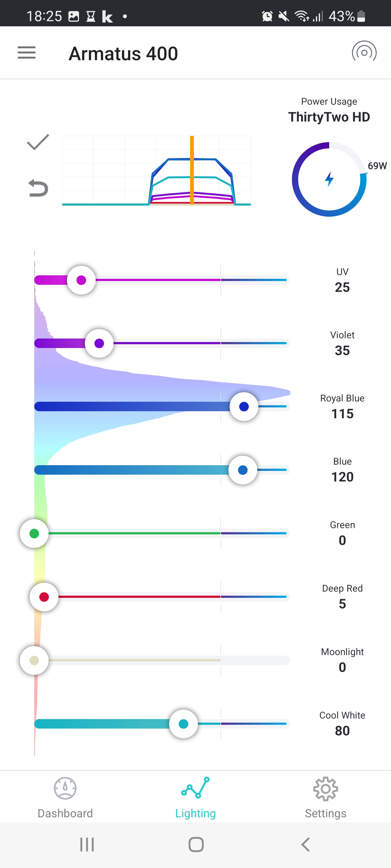Switch to the Lighting tab
The image size is (391, 868).
pos(195,797)
